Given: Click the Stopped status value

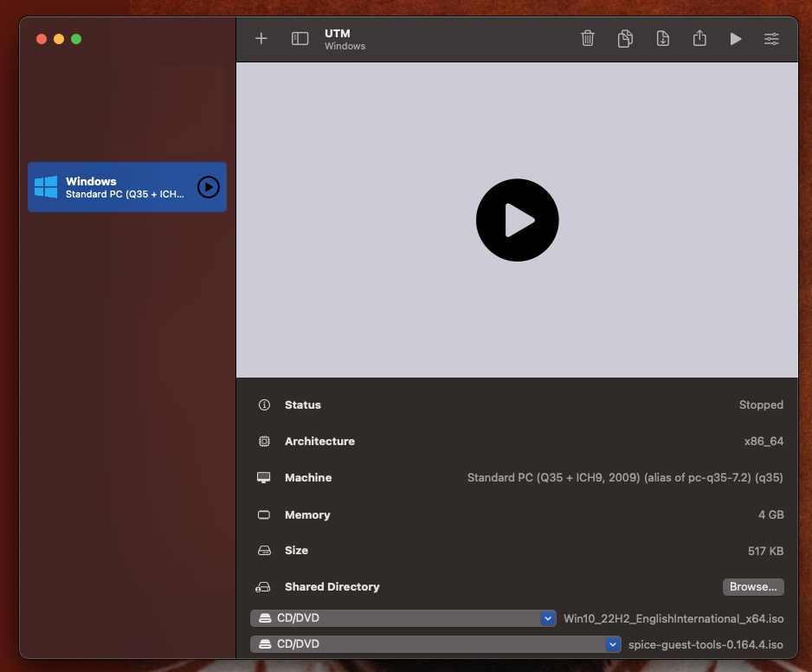Looking at the screenshot, I should click(x=761, y=404).
